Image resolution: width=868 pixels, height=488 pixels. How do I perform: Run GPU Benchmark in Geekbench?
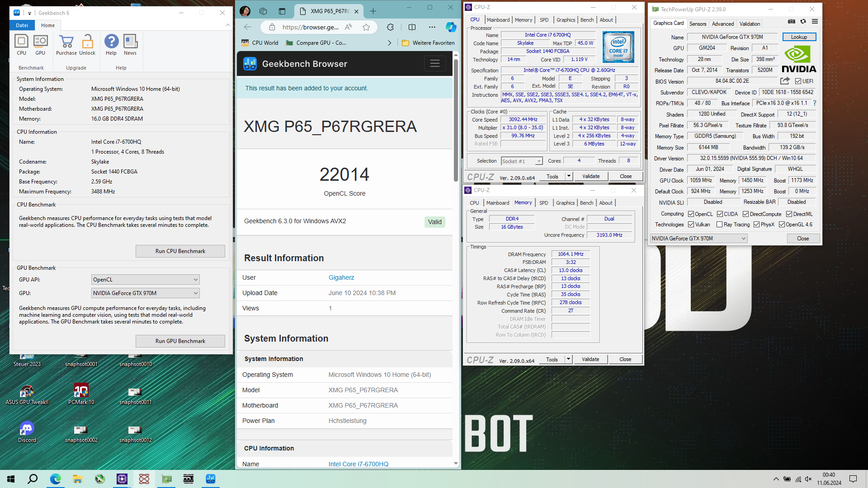point(180,341)
